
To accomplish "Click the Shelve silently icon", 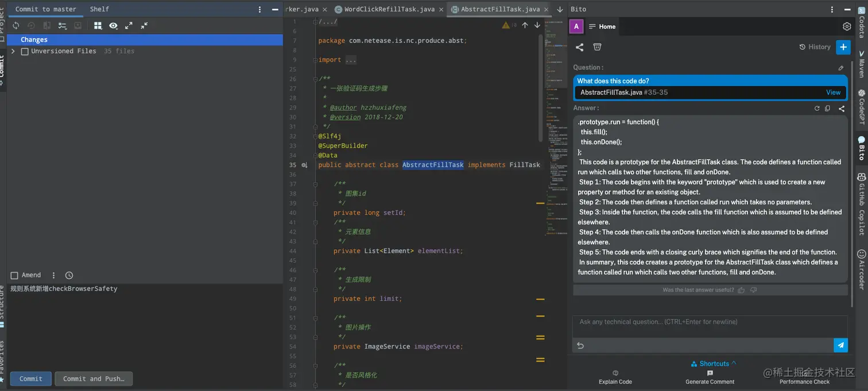I will (78, 25).
